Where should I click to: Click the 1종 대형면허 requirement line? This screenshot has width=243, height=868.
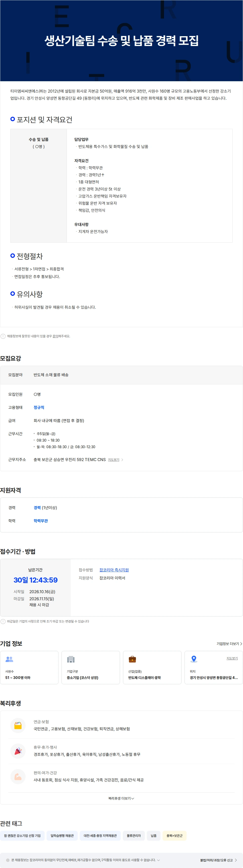click(89, 182)
